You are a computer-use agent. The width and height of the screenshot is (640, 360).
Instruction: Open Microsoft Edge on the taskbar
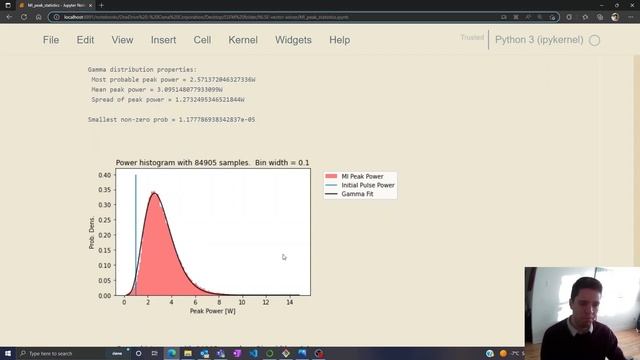[171, 353]
